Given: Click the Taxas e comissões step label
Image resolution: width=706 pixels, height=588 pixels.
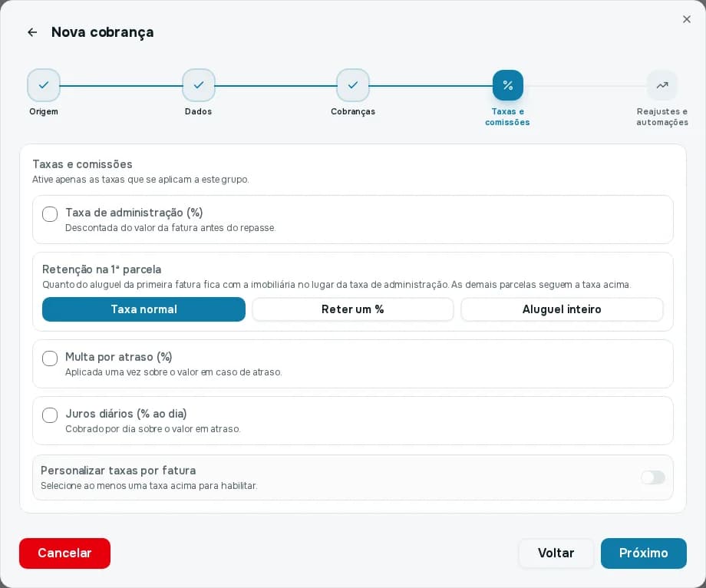Looking at the screenshot, I should click(x=507, y=117).
